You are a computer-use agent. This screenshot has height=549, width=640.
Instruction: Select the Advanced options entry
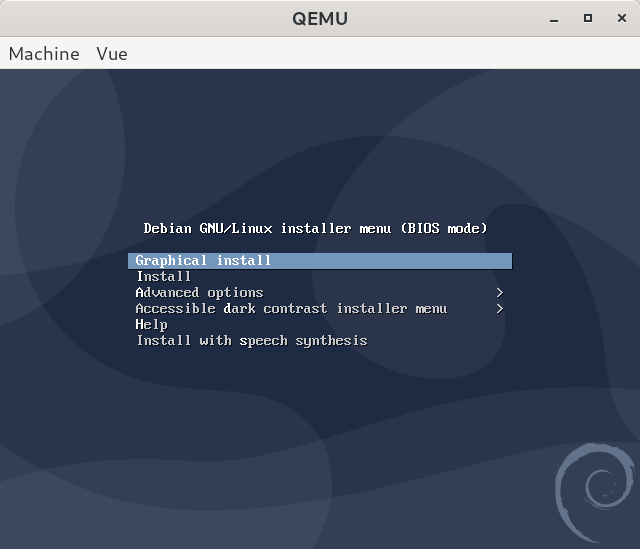tap(200, 293)
